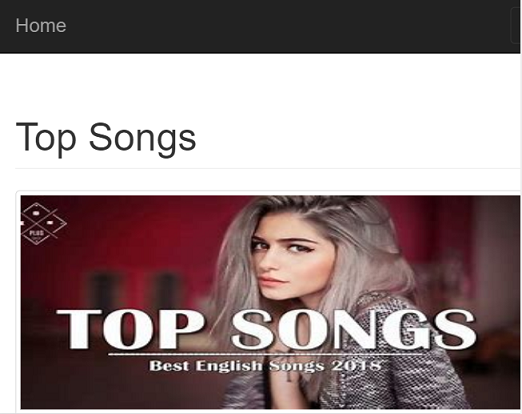Click the diamond PLUS logo on thumbnail
The height and width of the screenshot is (414, 522).
pyautogui.click(x=43, y=223)
